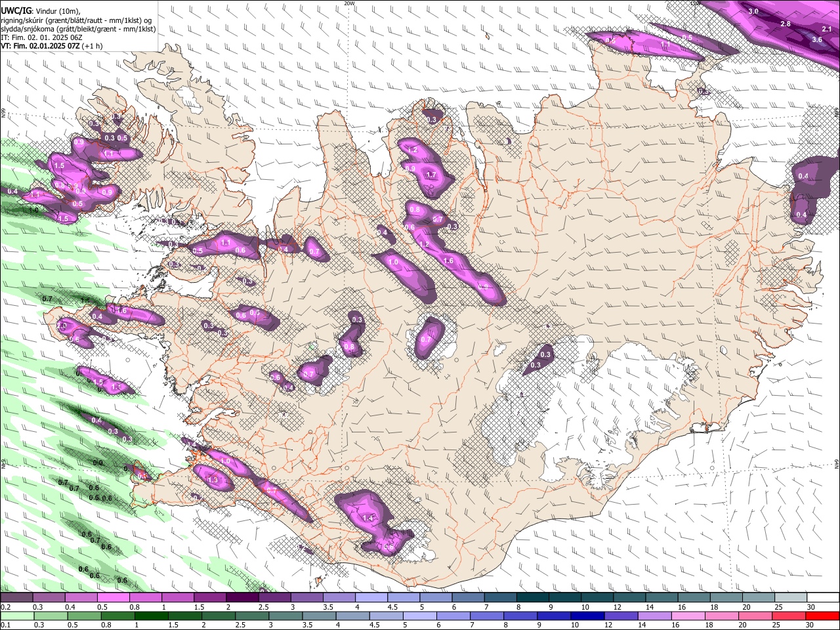Click the white swatch after 30 in upper legend row
The height and width of the screenshot is (630, 840).
click(823, 597)
